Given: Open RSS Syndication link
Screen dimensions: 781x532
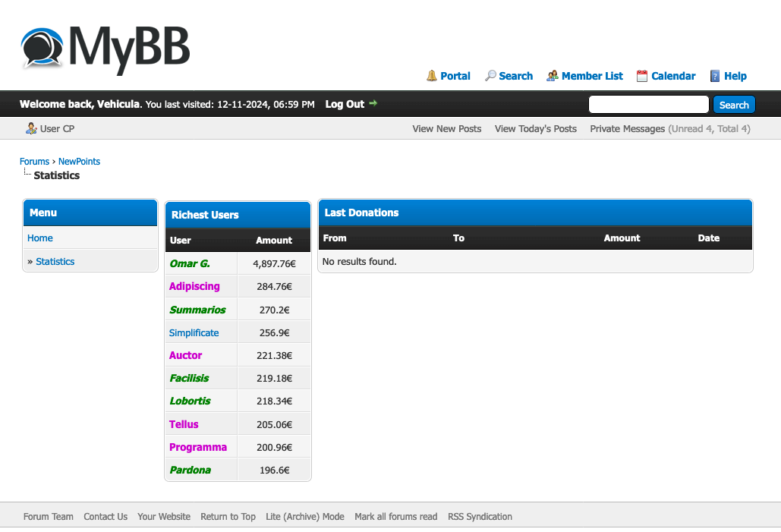Looking at the screenshot, I should tap(480, 517).
